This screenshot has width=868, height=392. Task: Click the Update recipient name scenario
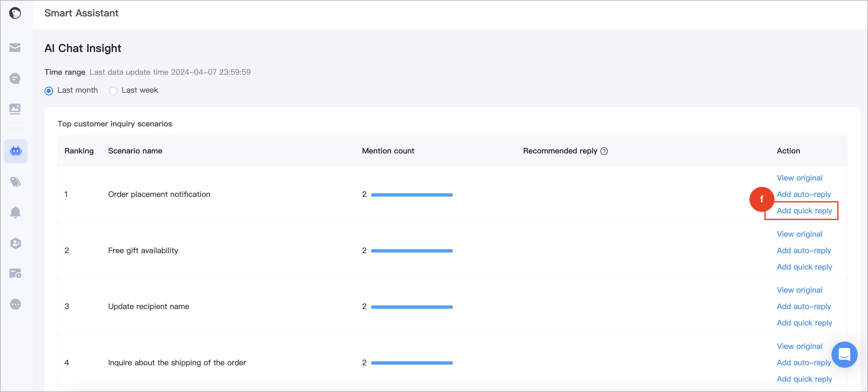coord(149,306)
